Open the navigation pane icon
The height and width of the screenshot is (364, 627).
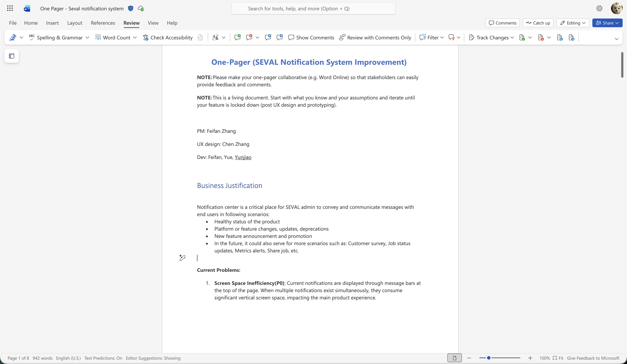(12, 56)
